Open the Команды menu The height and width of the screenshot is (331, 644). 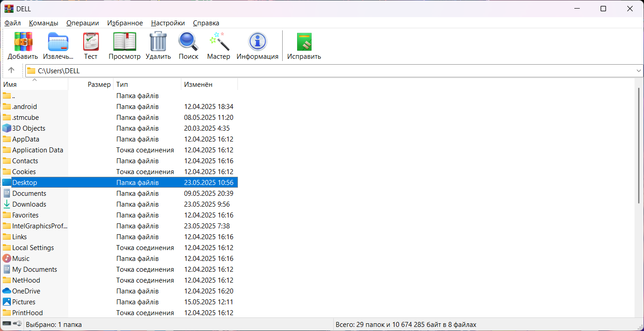(x=43, y=23)
